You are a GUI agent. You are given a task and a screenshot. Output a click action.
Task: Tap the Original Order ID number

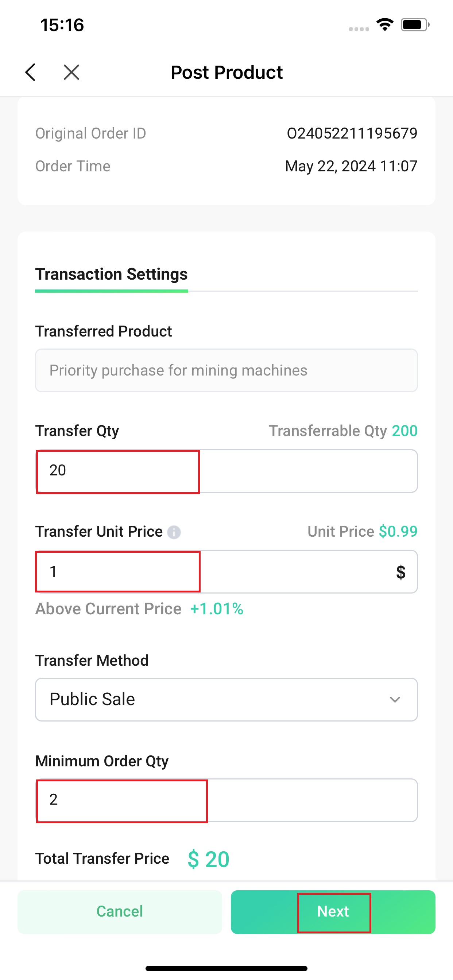[x=352, y=133]
